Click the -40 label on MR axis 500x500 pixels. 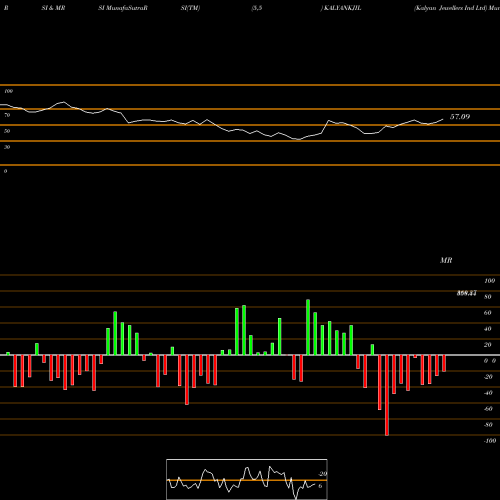click(x=488, y=393)
